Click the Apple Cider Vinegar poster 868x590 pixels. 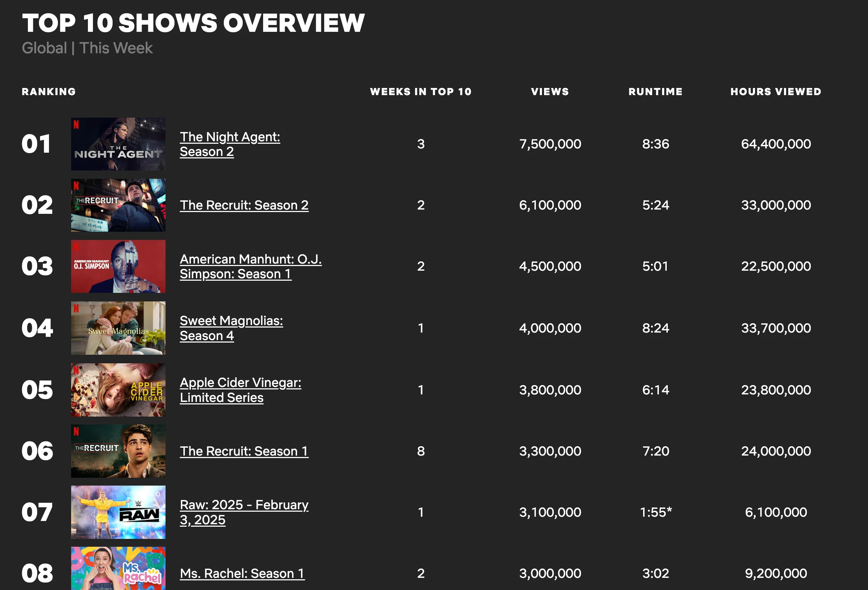(118, 390)
